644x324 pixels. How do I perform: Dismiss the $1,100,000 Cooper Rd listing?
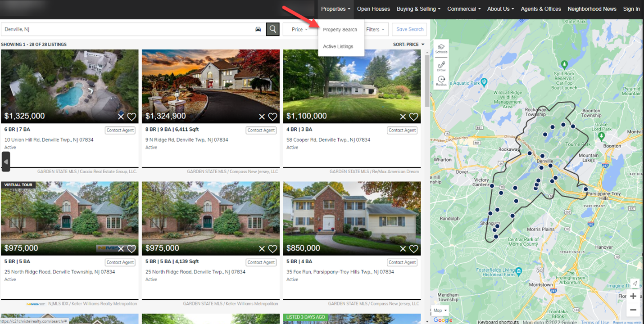point(403,117)
